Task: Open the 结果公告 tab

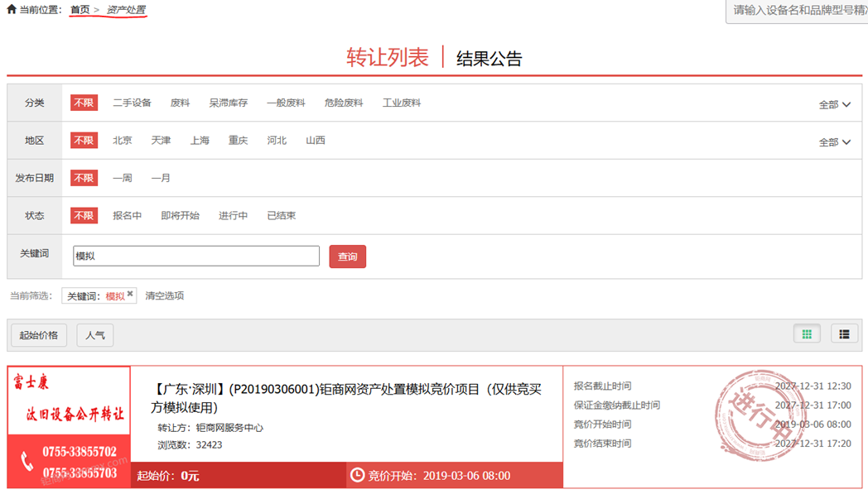Action: (x=489, y=59)
